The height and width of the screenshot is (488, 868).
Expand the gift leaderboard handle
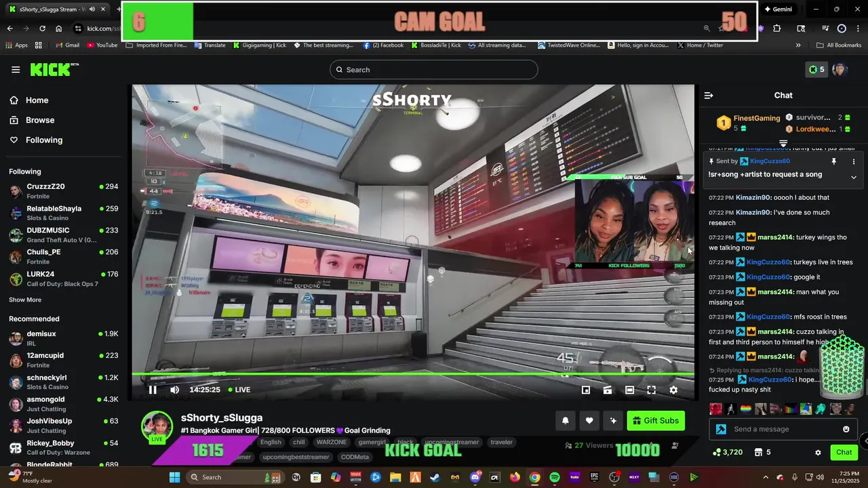(x=783, y=143)
